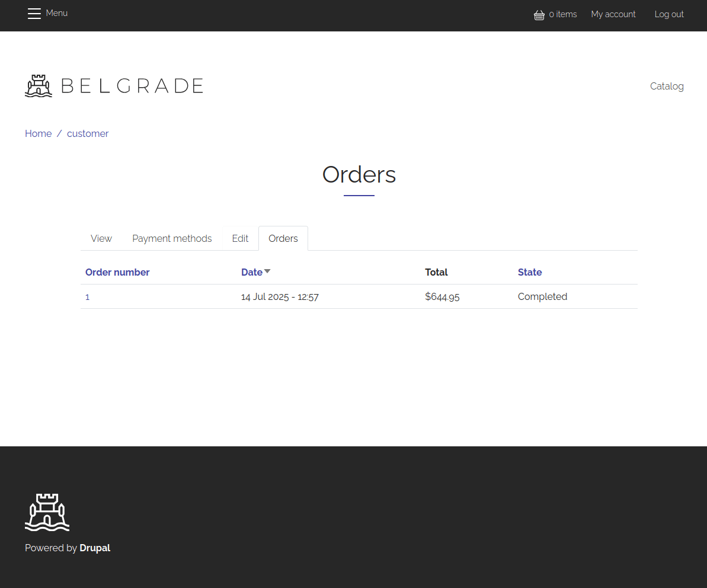The width and height of the screenshot is (707, 588).
Task: Click the Drupal link in the footer
Action: click(x=95, y=548)
